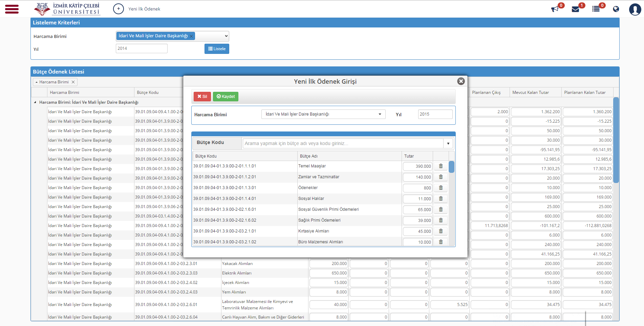Click the Yeni İlk Ödenek link
644x326 pixels.
click(144, 9)
